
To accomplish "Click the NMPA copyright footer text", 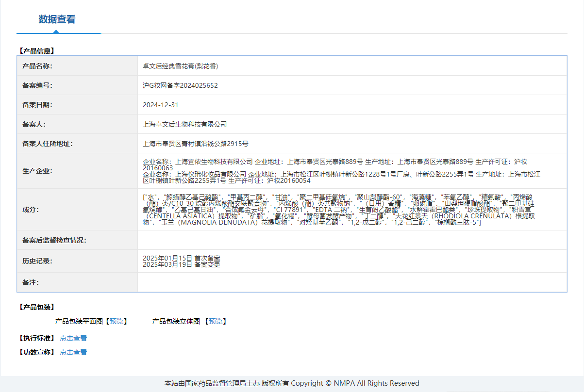I will click(292, 383).
